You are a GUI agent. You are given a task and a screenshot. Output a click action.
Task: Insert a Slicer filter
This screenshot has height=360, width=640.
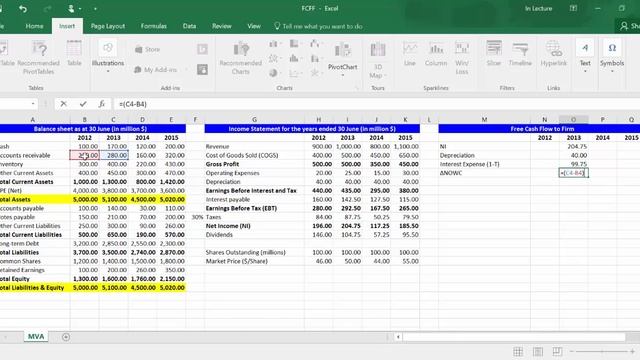[493, 54]
